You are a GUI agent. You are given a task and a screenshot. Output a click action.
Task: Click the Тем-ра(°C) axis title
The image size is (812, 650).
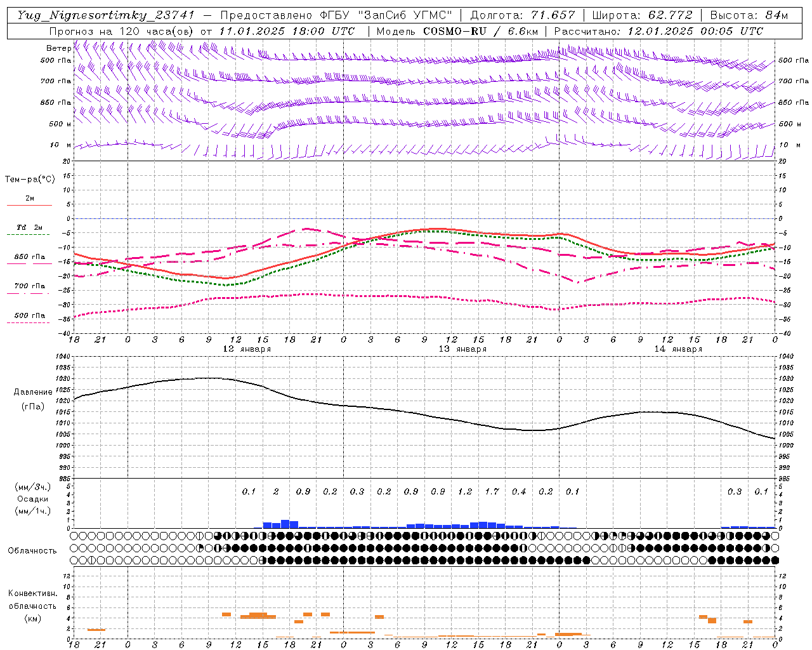point(30,180)
